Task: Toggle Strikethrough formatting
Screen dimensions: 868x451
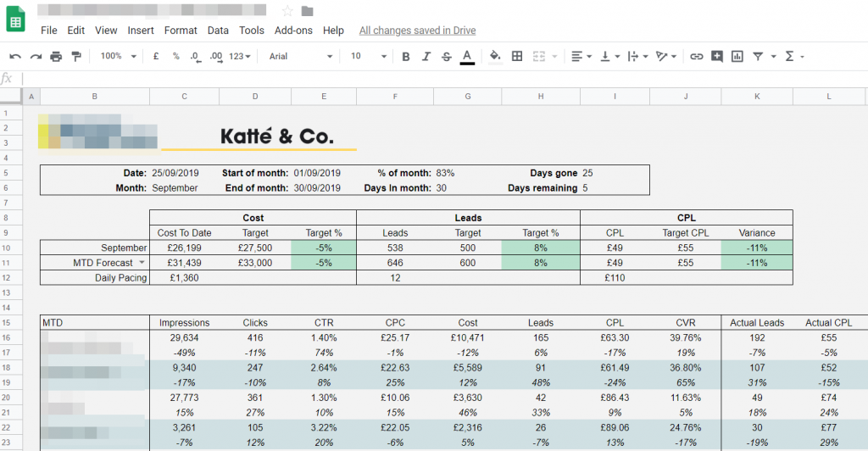Action: click(447, 57)
